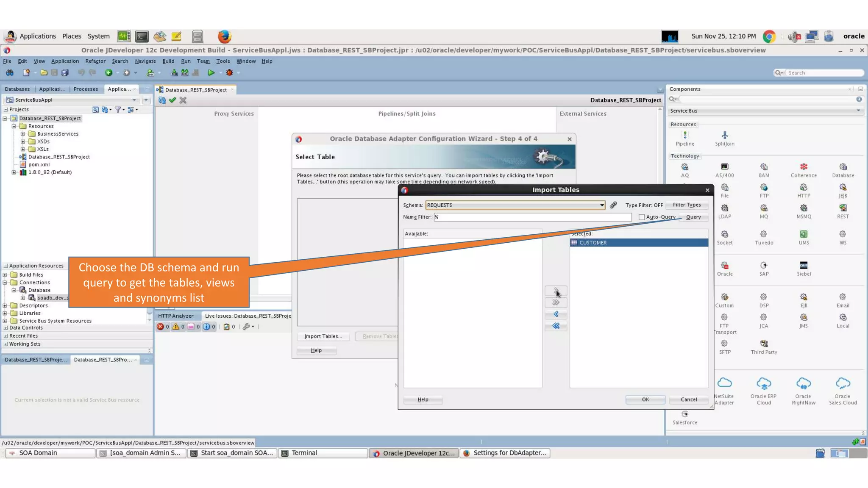Open the Refactor menu
The image size is (868, 488).
click(x=95, y=61)
